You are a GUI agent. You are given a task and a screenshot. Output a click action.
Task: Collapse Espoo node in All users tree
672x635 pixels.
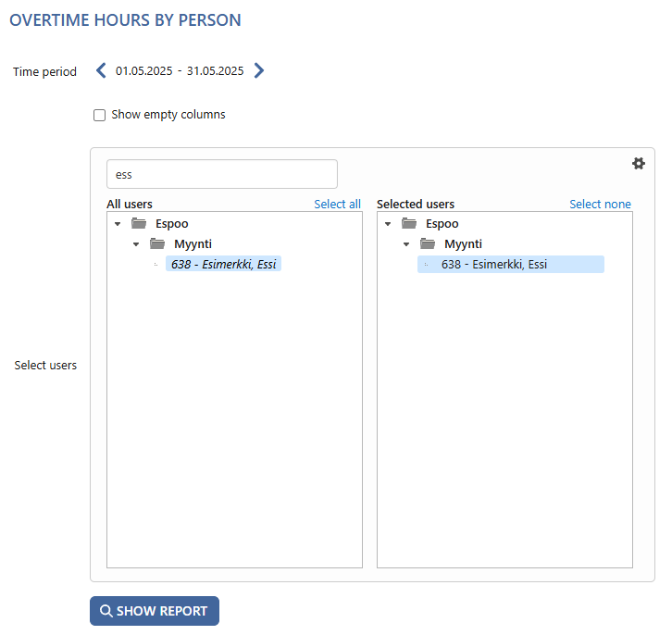click(x=118, y=224)
